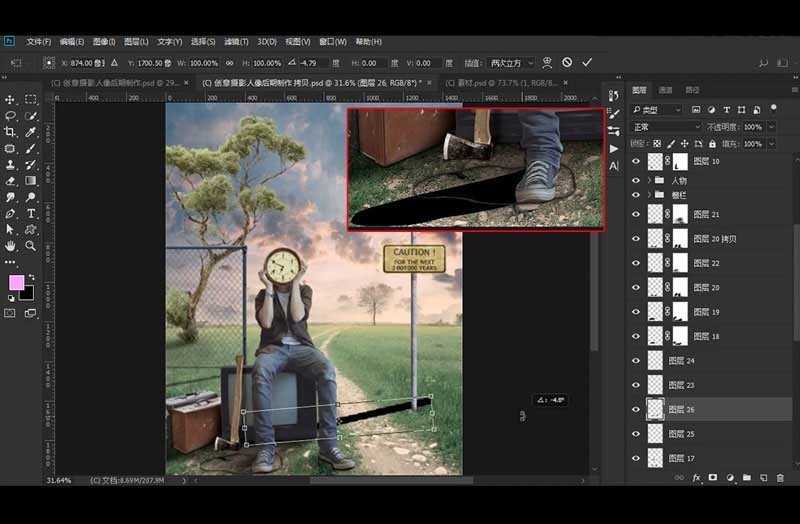Hide layer 图层 21 via eye icon
This screenshot has height=524, width=800.
(x=636, y=214)
